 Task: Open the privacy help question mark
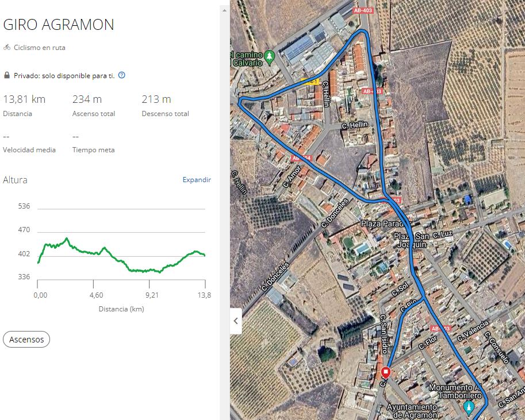[x=121, y=75]
